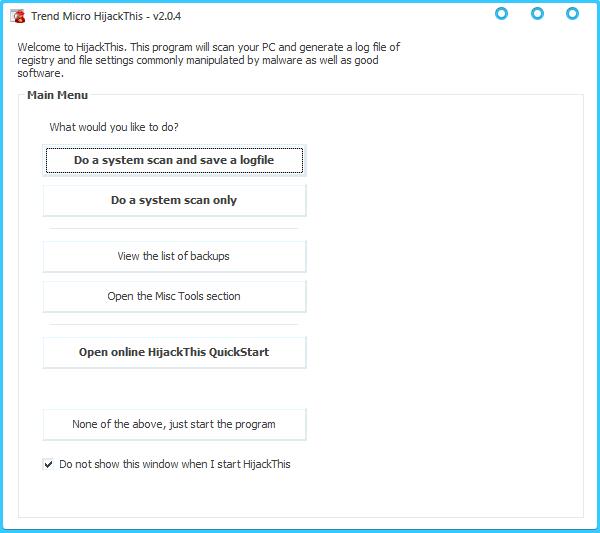View the list of backups
The image size is (600, 533).
click(x=174, y=256)
